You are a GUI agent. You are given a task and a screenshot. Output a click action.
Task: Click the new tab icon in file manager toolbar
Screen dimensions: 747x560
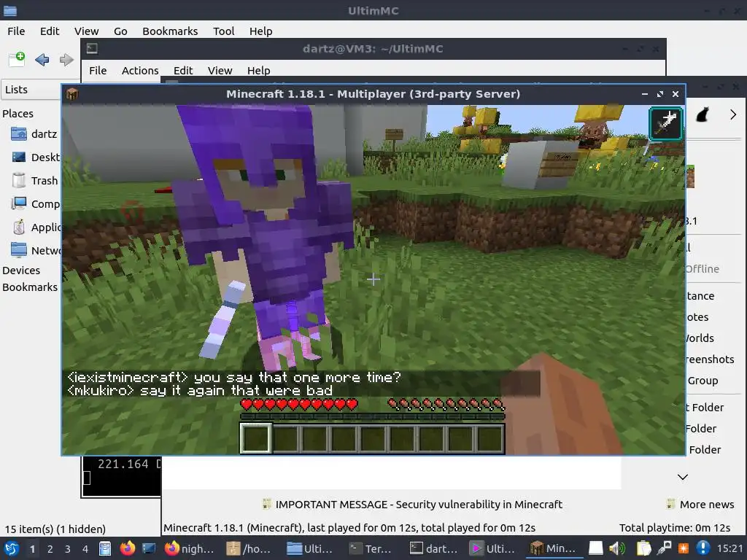click(x=18, y=59)
